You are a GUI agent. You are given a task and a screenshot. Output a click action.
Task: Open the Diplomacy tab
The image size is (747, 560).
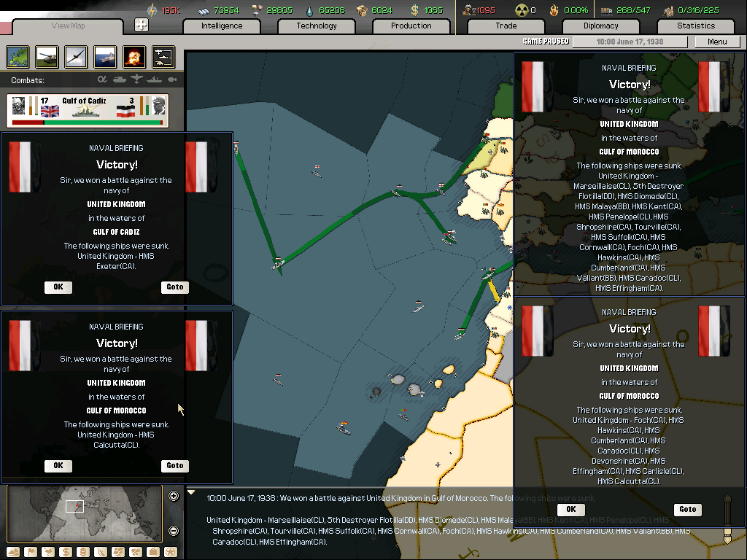(601, 26)
